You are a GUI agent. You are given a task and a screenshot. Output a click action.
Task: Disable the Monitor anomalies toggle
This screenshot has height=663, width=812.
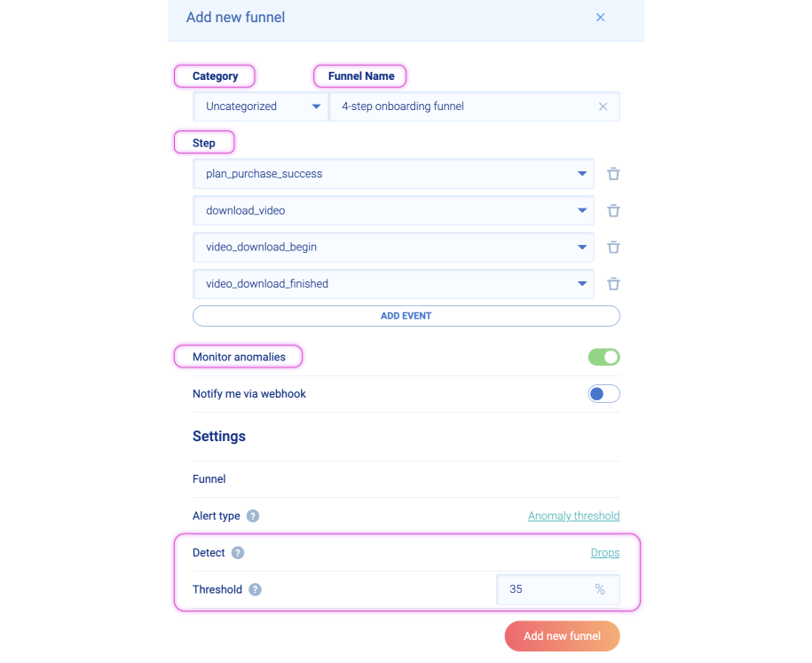click(x=603, y=357)
